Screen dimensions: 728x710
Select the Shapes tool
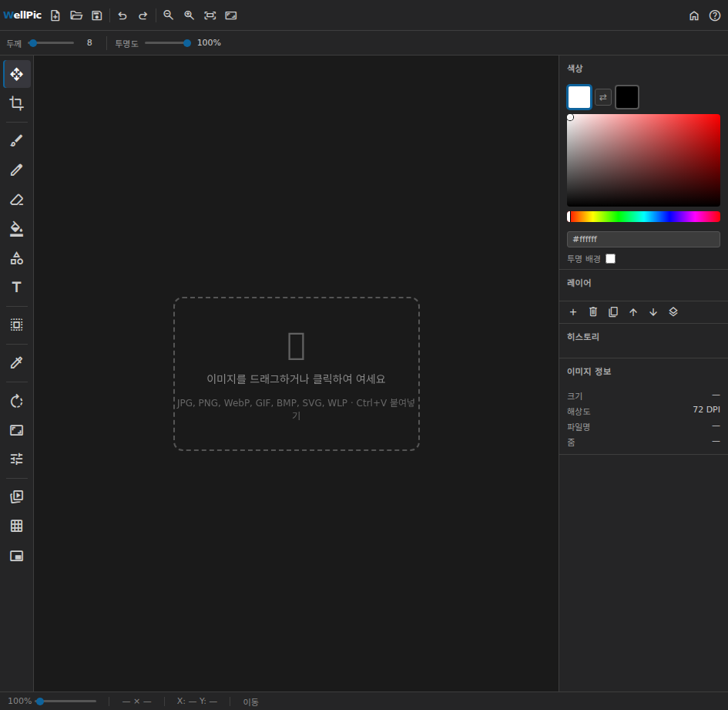tap(17, 258)
